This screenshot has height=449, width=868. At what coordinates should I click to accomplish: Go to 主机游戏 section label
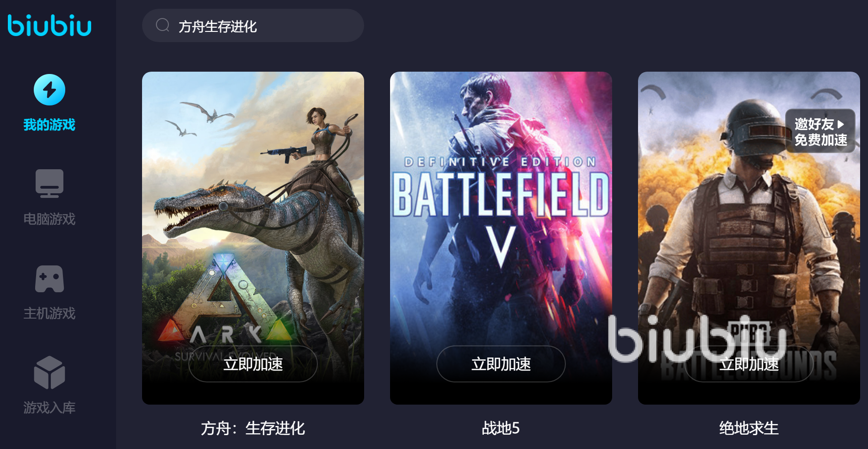[x=50, y=314]
